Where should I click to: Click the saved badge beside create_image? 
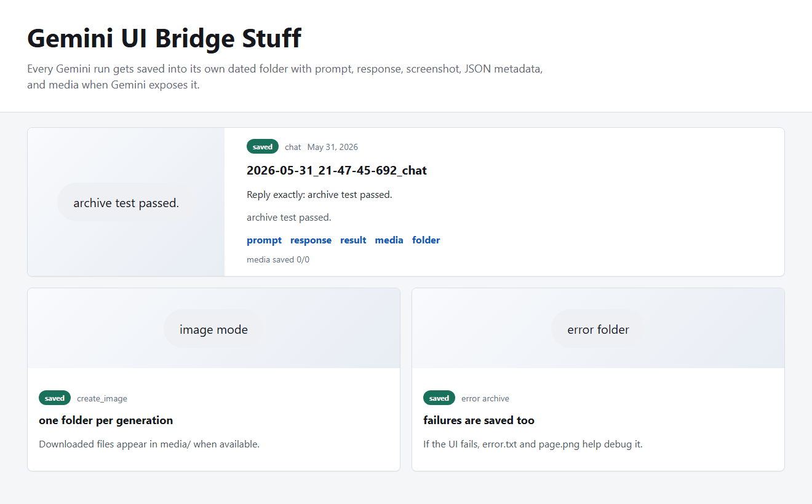[x=55, y=398]
